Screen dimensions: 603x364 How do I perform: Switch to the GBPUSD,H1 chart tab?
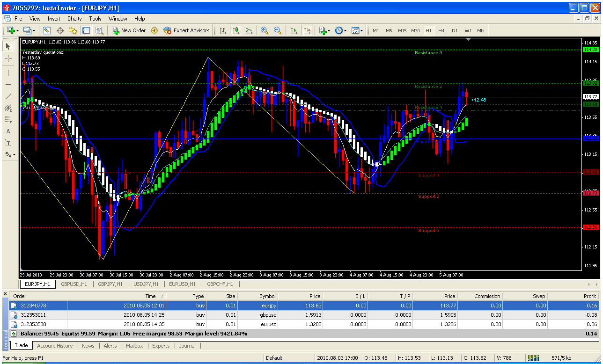(74, 284)
